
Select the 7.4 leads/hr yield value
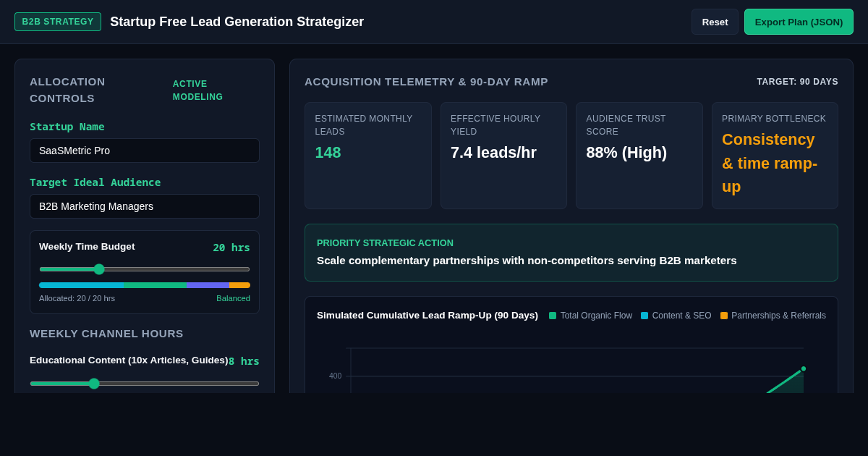tap(493, 153)
